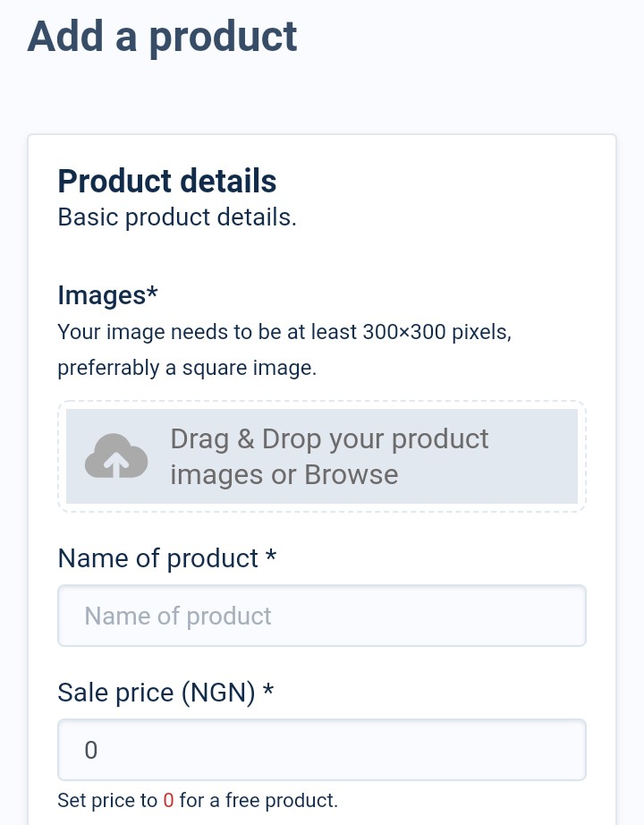644x825 pixels.
Task: Click the 'Basic product details.' subtitle
Action: [177, 217]
